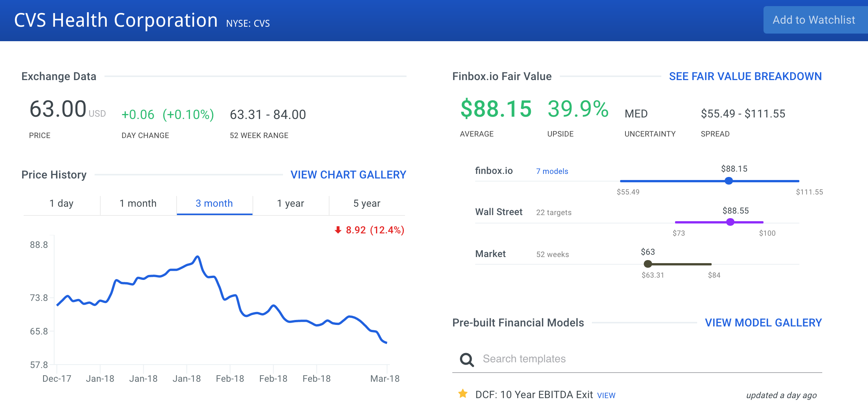
Task: Click the $55.49 - $111.55 spread value
Action: [743, 114]
